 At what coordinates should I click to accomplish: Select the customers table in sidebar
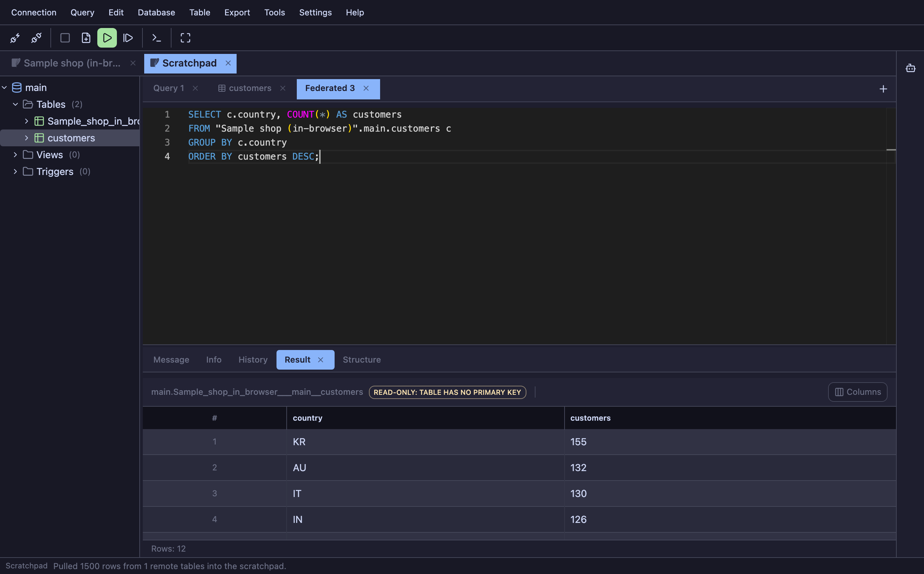tap(70, 138)
